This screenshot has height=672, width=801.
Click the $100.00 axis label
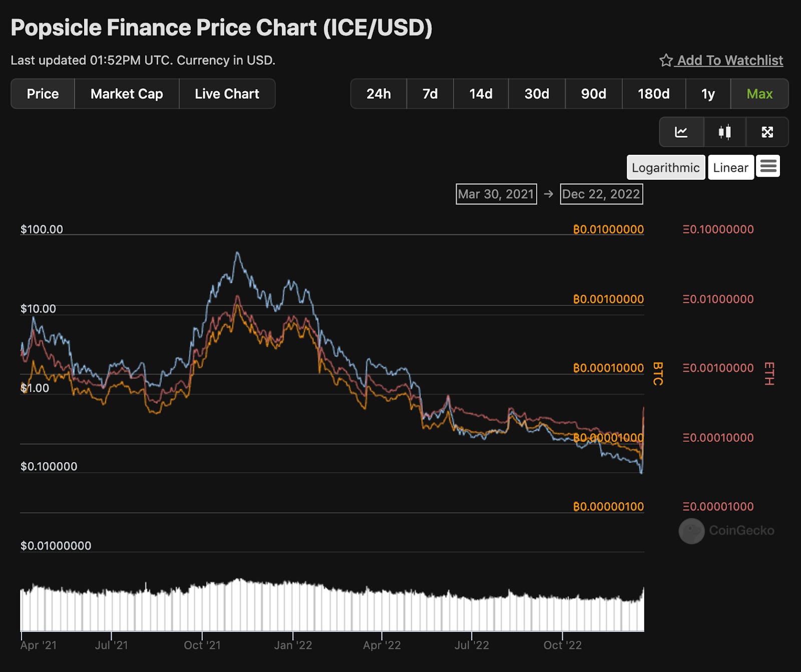[x=42, y=229]
